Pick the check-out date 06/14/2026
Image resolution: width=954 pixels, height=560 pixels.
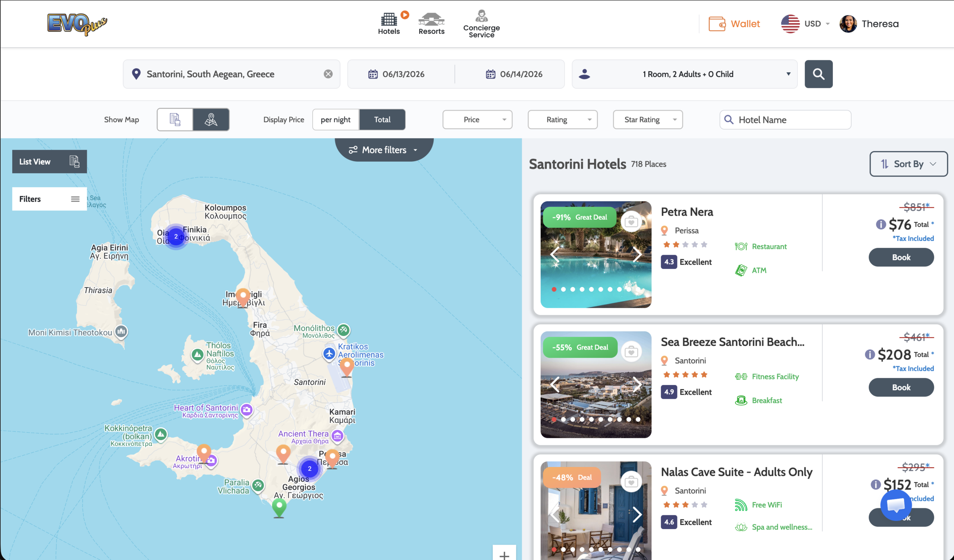click(514, 74)
